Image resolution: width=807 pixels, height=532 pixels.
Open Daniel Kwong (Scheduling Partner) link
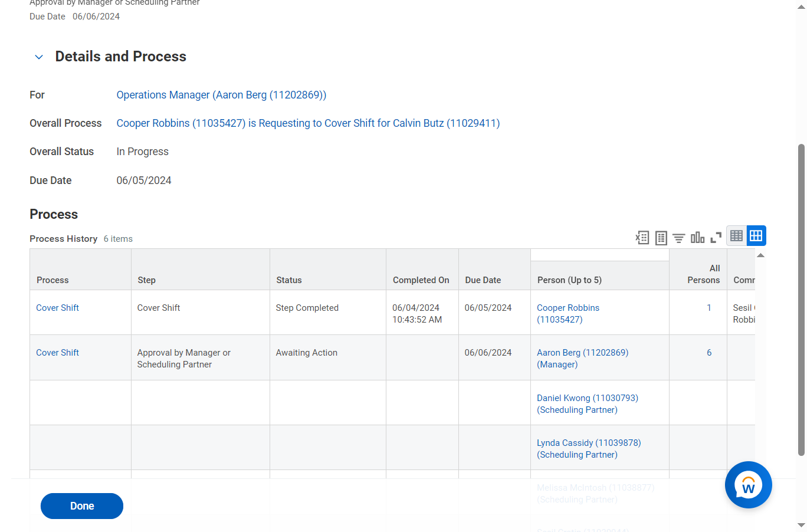588,404
